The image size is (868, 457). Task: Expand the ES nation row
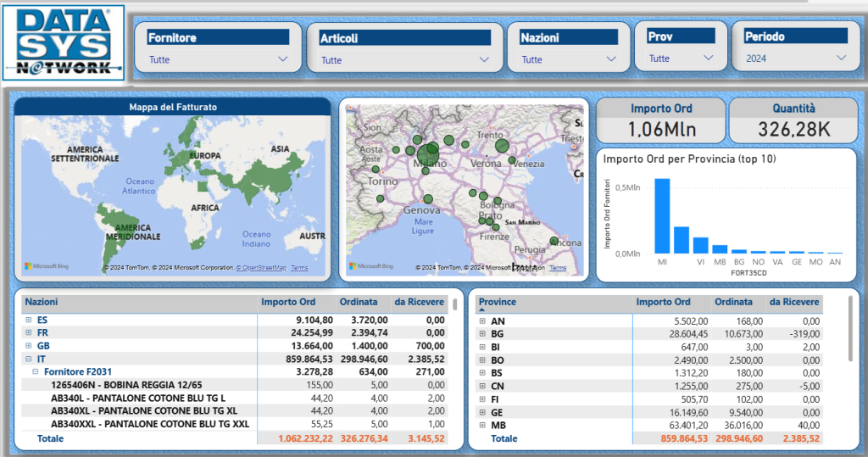29,320
